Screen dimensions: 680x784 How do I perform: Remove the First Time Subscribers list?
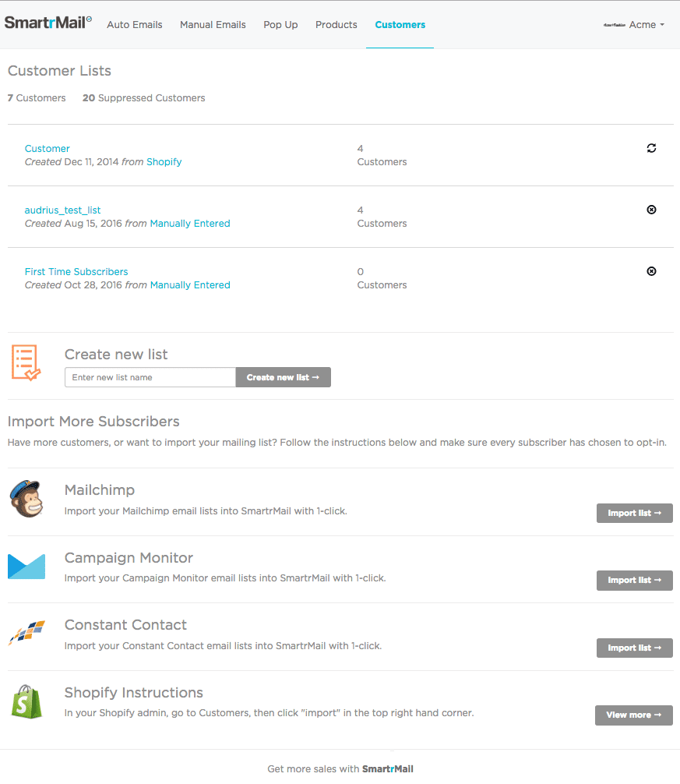click(x=651, y=271)
